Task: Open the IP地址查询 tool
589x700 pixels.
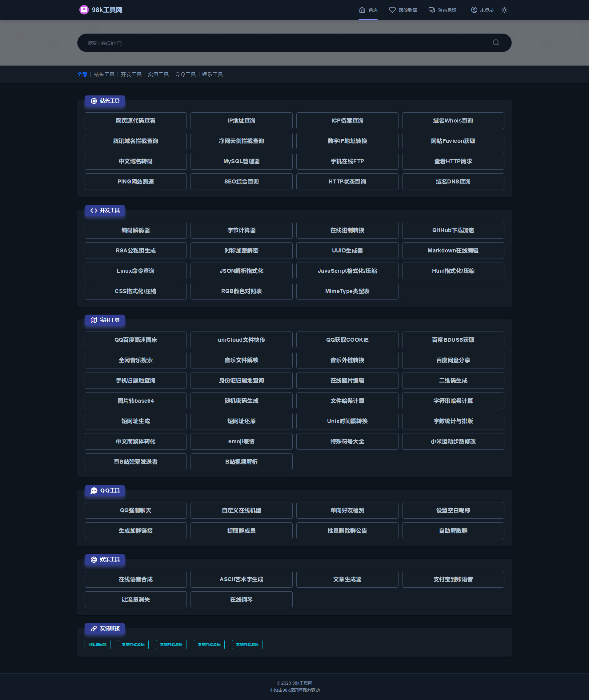Action: 241,121
